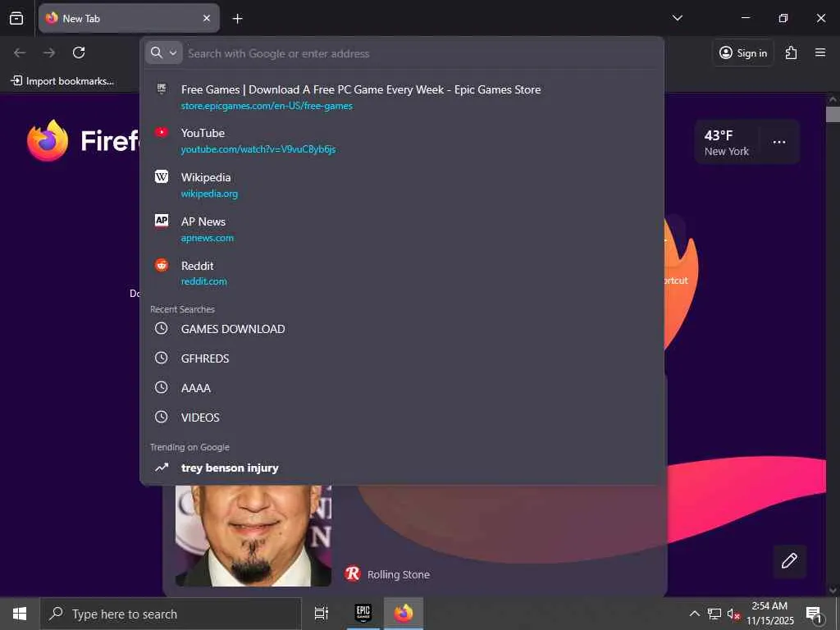Click the muted volume tray icon
This screenshot has height=630, width=840.
coord(733,614)
